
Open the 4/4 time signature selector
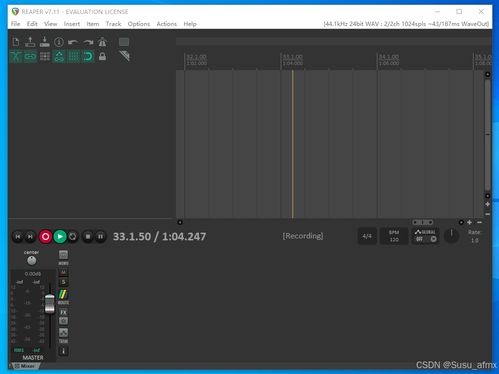tap(367, 236)
